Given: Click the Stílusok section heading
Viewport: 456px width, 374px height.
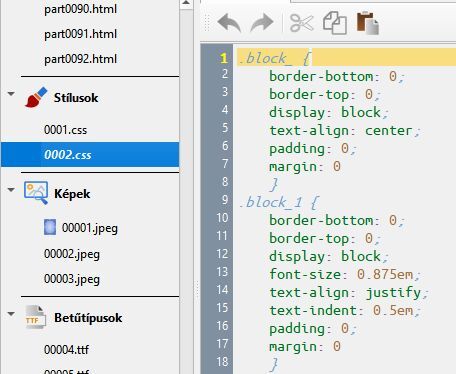Looking at the screenshot, I should coord(76,98).
